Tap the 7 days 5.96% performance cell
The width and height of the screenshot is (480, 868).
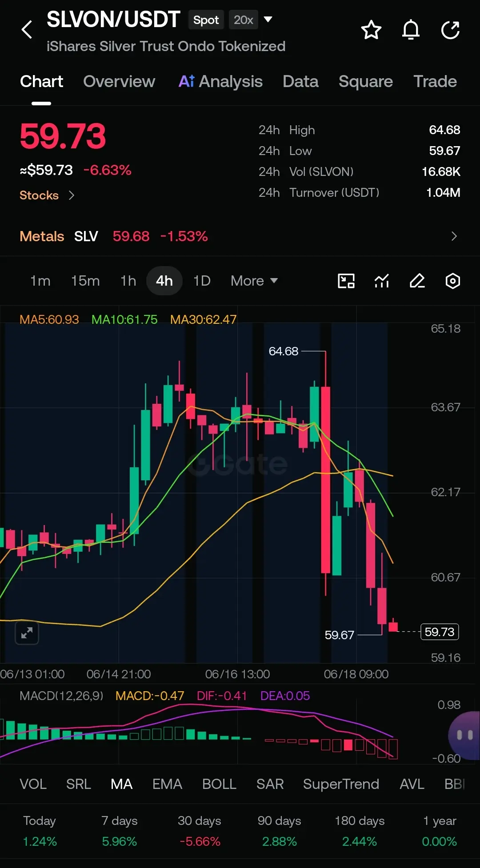coord(120,831)
